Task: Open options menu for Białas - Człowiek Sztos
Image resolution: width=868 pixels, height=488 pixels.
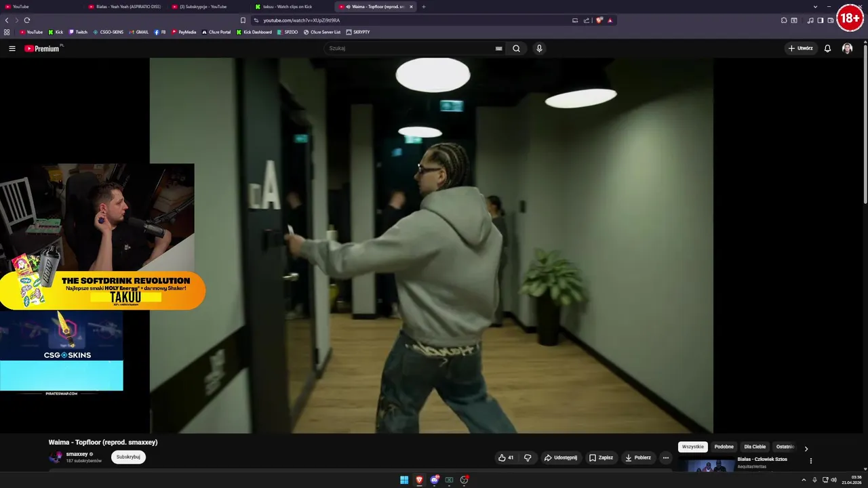Action: [810, 461]
